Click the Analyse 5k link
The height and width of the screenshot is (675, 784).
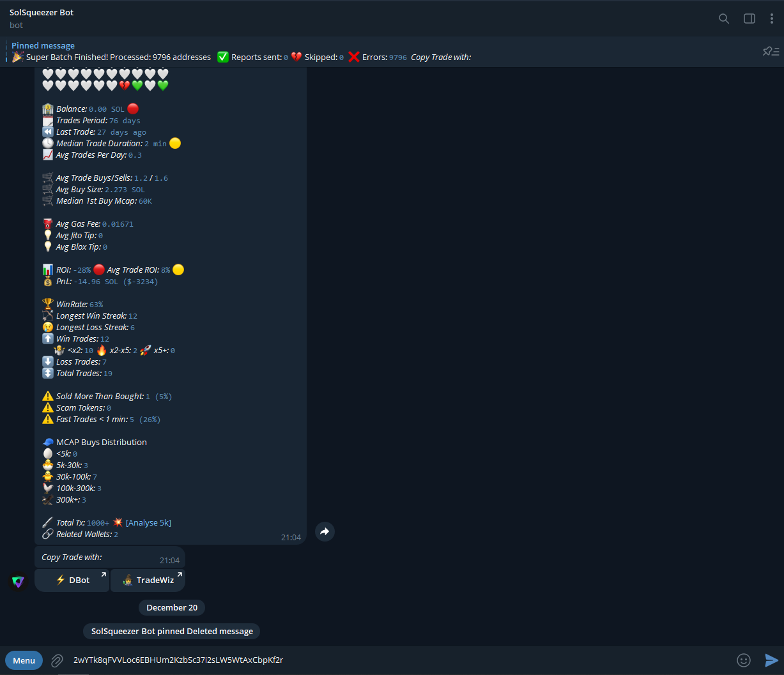pos(148,522)
